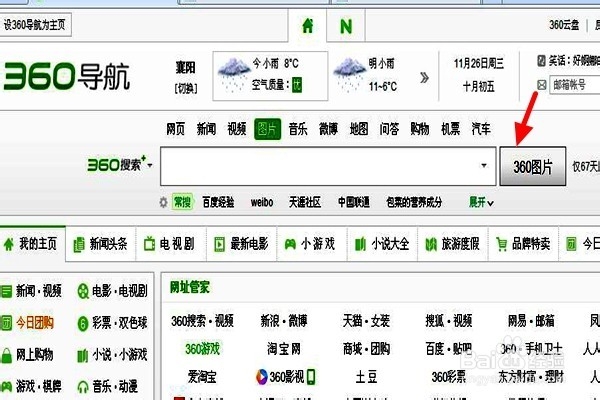Click the book icon beside 小说大全

coord(360,244)
